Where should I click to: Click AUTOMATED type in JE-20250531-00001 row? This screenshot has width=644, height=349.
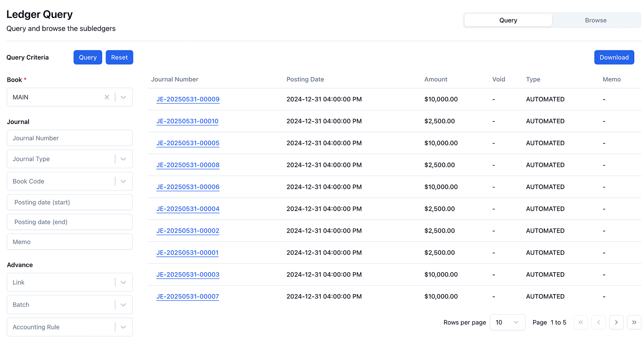545,252
